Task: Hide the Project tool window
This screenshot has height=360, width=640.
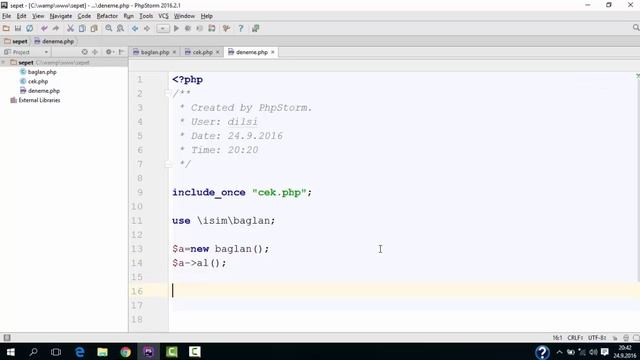Action: tap(121, 52)
